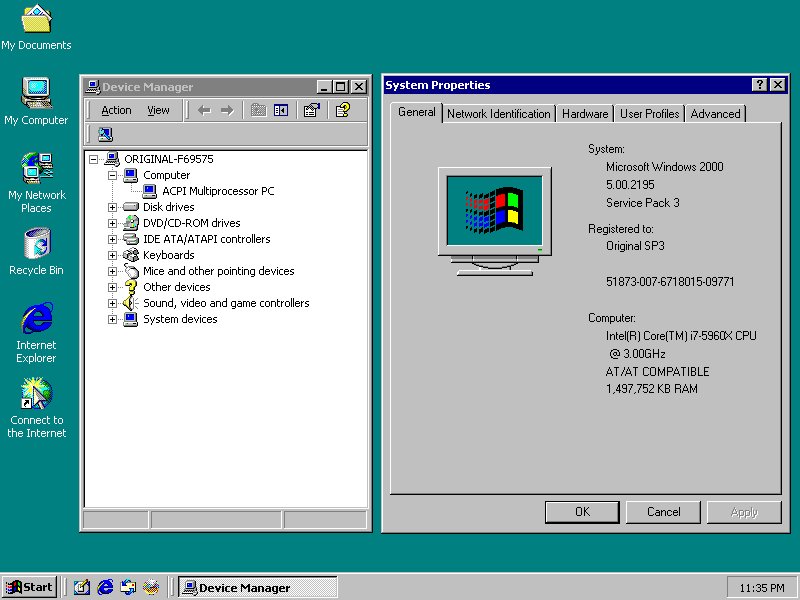800x600 pixels.
Task: Expand Mice and other pointing devices
Action: (x=112, y=271)
